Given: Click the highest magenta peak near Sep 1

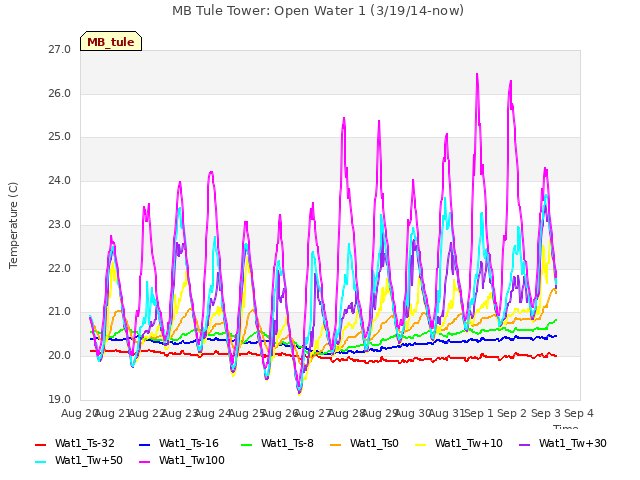Looking at the screenshot, I should (477, 75).
